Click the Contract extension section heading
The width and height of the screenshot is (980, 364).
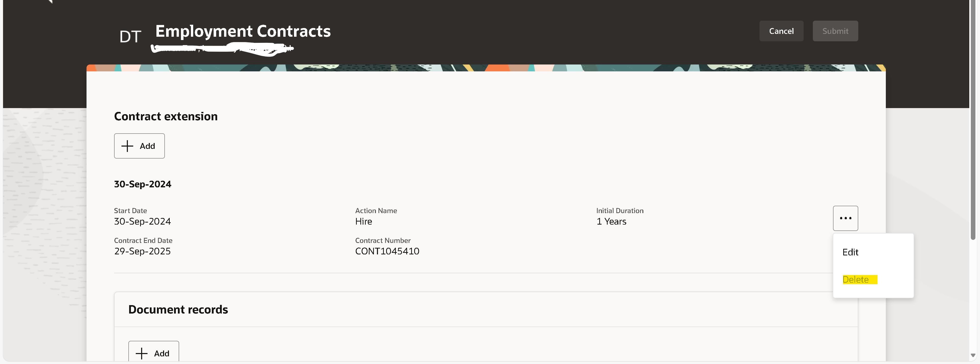point(165,116)
